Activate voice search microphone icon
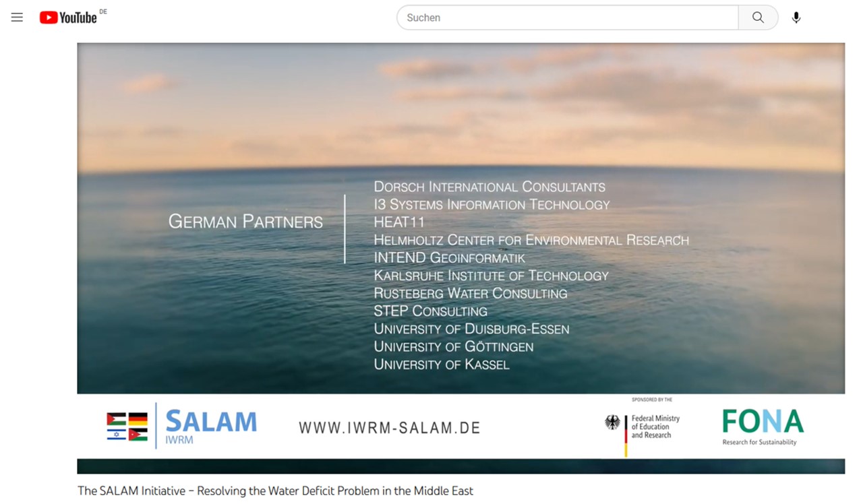The image size is (859, 504). pyautogui.click(x=796, y=18)
